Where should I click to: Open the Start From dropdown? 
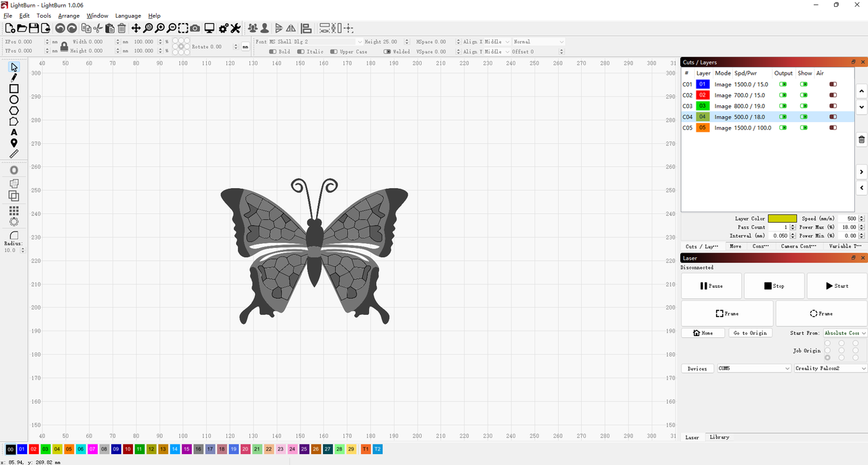click(845, 333)
